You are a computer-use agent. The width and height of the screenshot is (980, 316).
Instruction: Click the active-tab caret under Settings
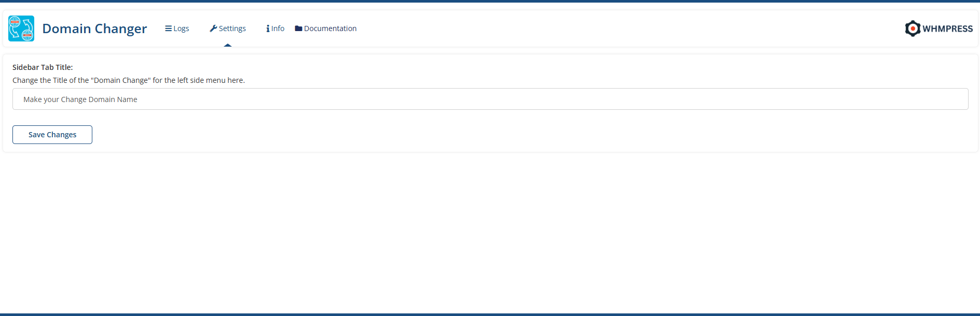[x=228, y=45]
